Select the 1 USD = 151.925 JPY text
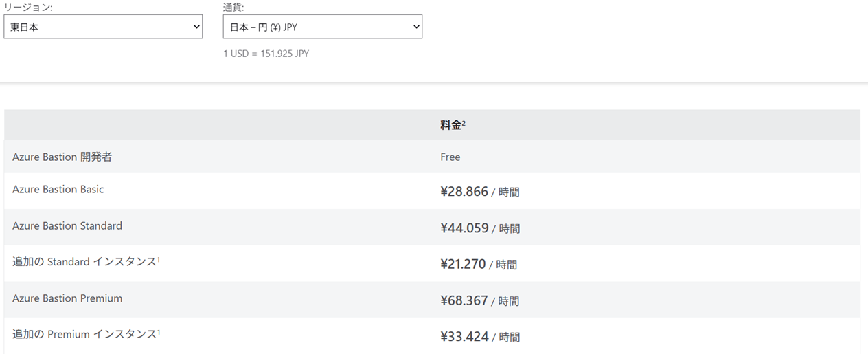The height and width of the screenshot is (354, 868). point(266,53)
